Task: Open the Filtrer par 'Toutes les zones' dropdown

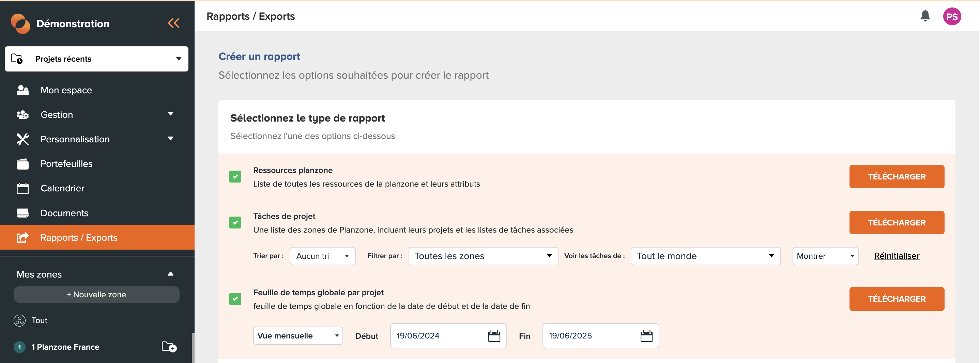Action: coord(483,256)
